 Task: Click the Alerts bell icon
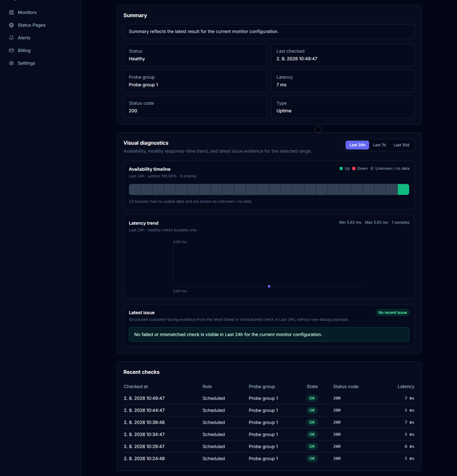click(11, 38)
